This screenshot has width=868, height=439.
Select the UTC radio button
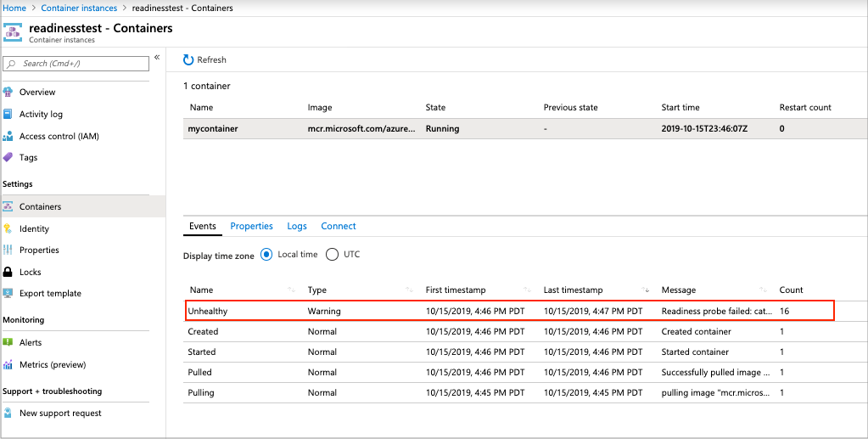[x=332, y=255]
